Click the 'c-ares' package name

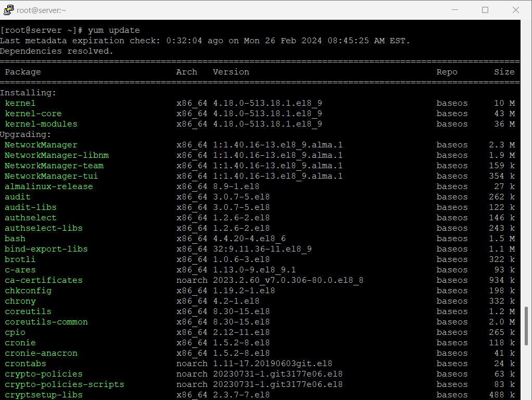pos(20,270)
